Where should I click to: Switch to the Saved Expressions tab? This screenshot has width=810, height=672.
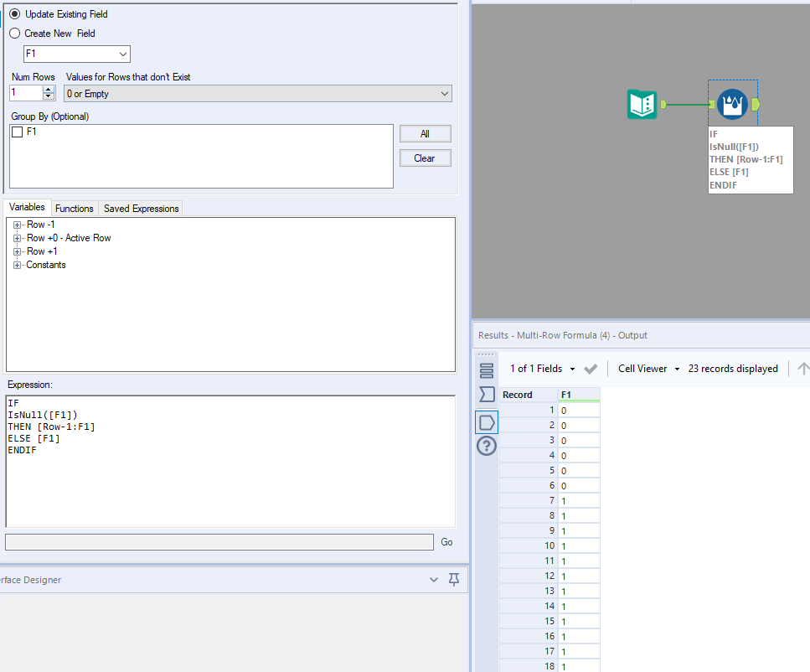tap(141, 209)
